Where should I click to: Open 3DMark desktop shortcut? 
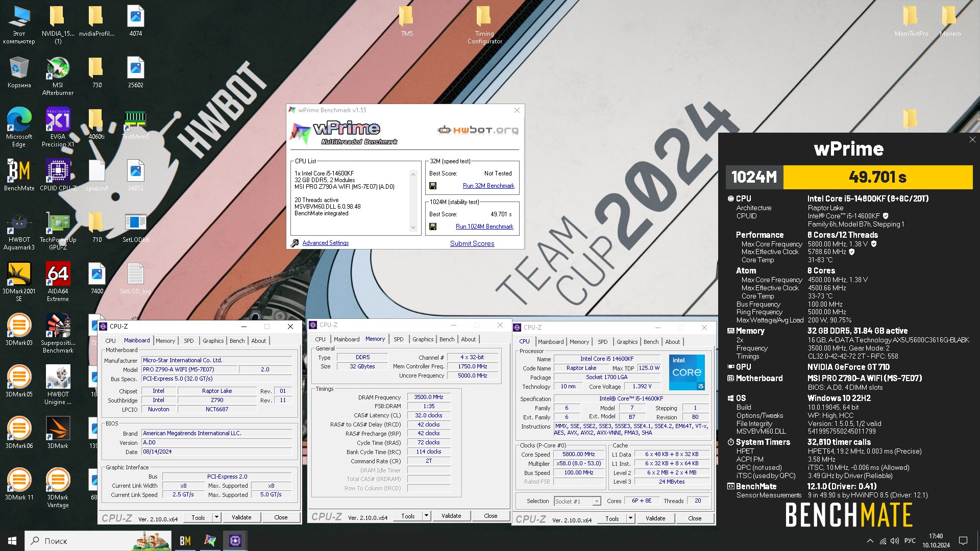point(58,433)
